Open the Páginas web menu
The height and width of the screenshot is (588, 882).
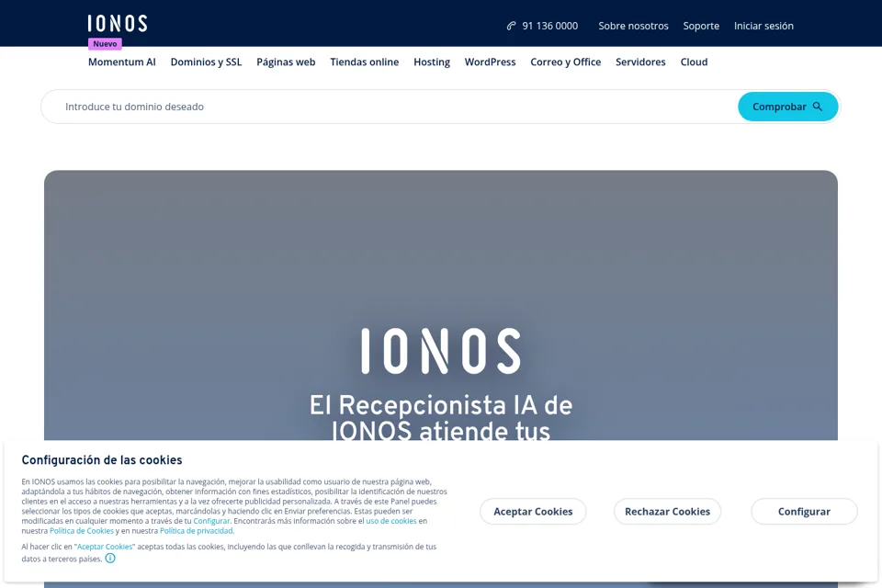(x=286, y=62)
